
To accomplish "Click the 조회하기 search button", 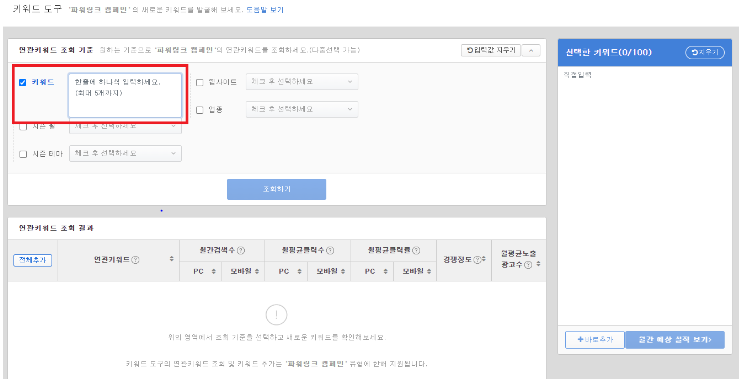I will click(276, 189).
